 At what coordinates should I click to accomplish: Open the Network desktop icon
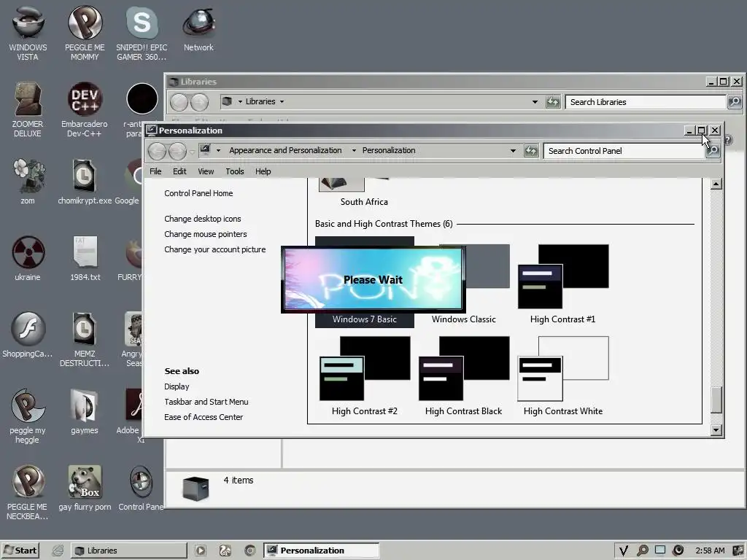[198, 28]
